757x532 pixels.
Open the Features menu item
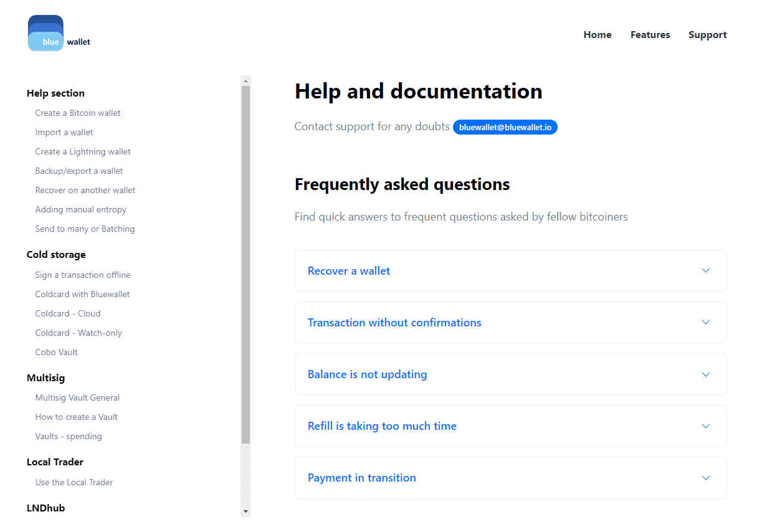pyautogui.click(x=650, y=35)
